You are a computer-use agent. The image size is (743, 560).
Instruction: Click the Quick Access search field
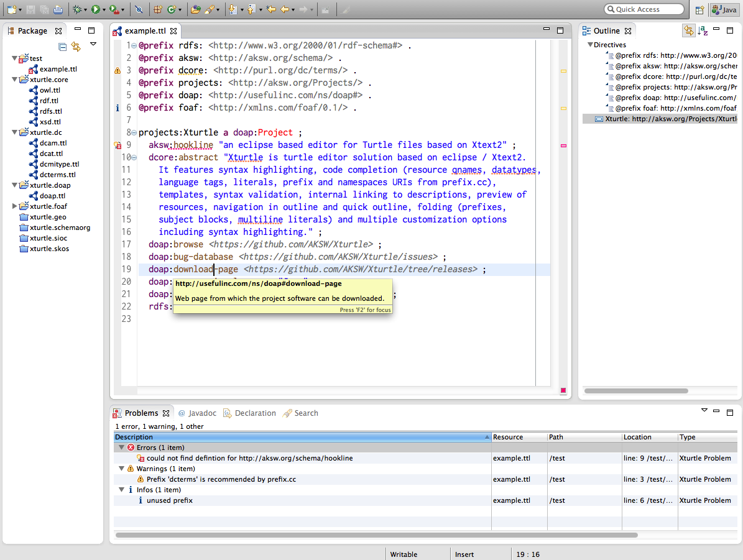point(644,9)
